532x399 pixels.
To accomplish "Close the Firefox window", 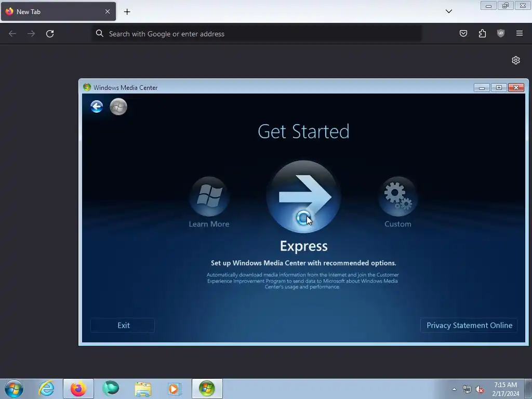I will point(523,6).
